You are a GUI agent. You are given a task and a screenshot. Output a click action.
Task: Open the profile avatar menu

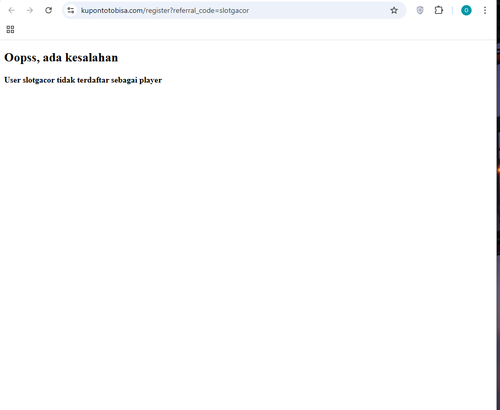click(x=466, y=10)
